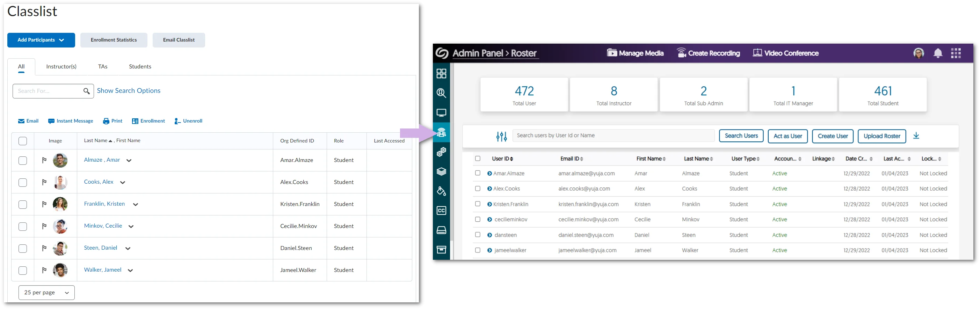
Task: Check the Roster box for cecilieminkov
Action: [478, 219]
